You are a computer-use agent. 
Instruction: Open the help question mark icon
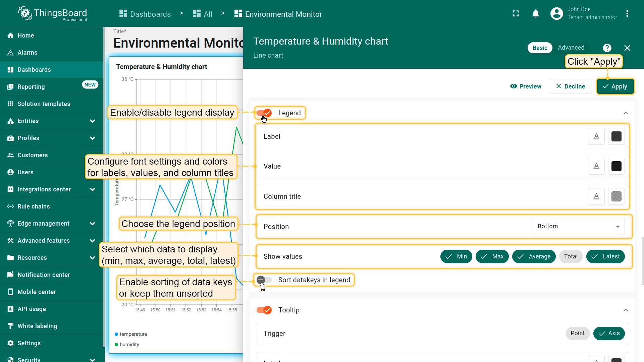pos(607,48)
